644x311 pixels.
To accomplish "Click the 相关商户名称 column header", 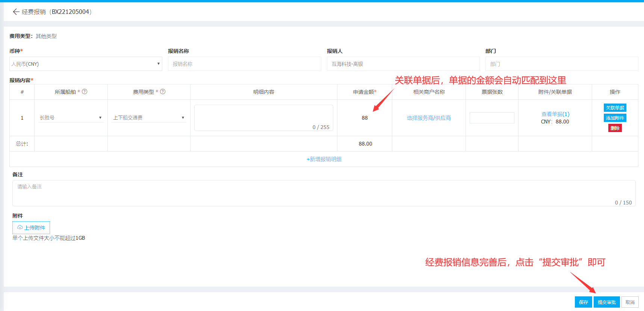I will pos(429,92).
